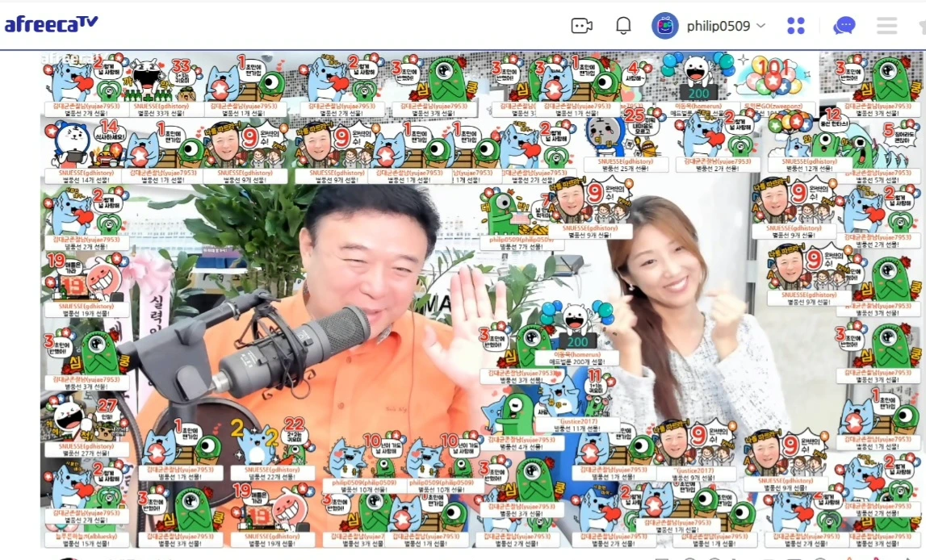
Task: Open the notifications bell
Action: [623, 26]
